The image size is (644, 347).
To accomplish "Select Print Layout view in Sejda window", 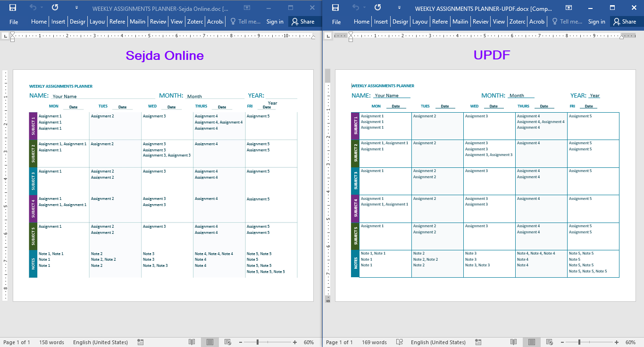I will pyautogui.click(x=210, y=342).
